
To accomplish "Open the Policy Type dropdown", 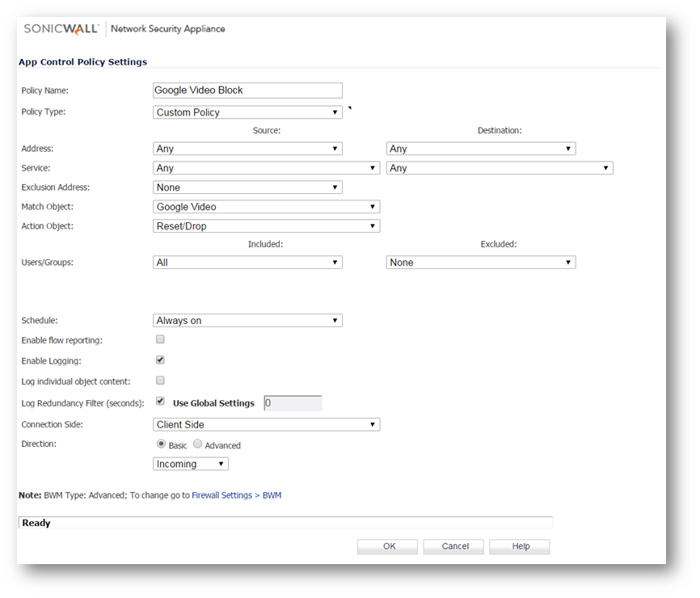I will click(247, 112).
